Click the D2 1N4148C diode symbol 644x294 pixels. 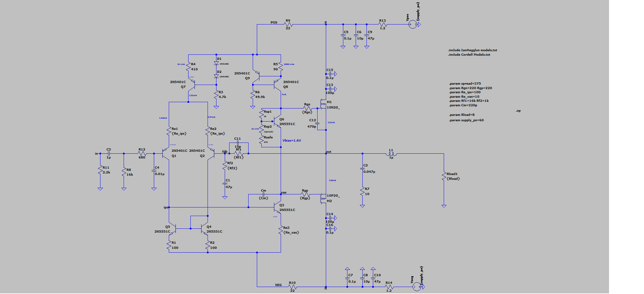click(216, 76)
